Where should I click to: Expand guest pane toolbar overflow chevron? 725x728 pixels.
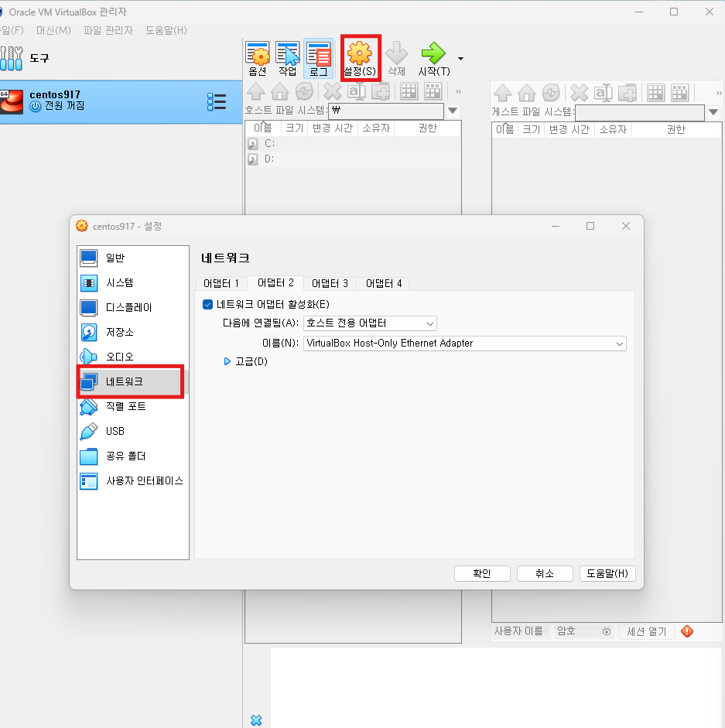(719, 93)
